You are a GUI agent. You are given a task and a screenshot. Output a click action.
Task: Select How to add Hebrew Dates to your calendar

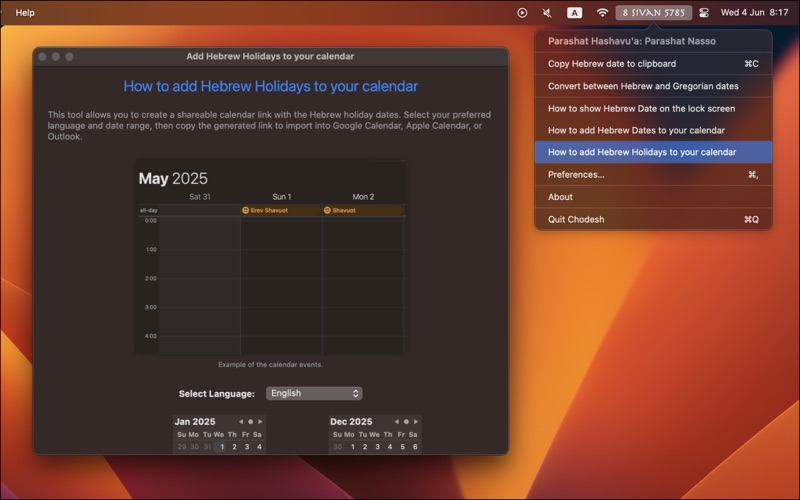click(x=653, y=131)
